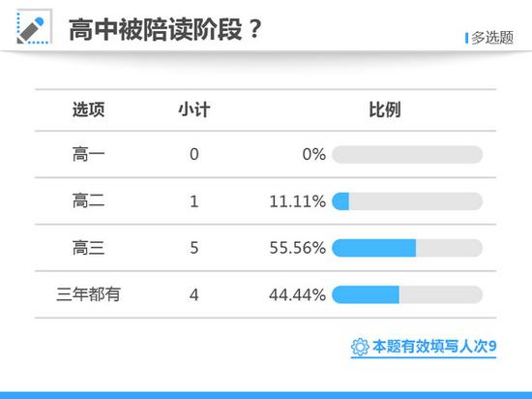
Task: Click the 11.11% progress bar
Action: pyautogui.click(x=407, y=201)
